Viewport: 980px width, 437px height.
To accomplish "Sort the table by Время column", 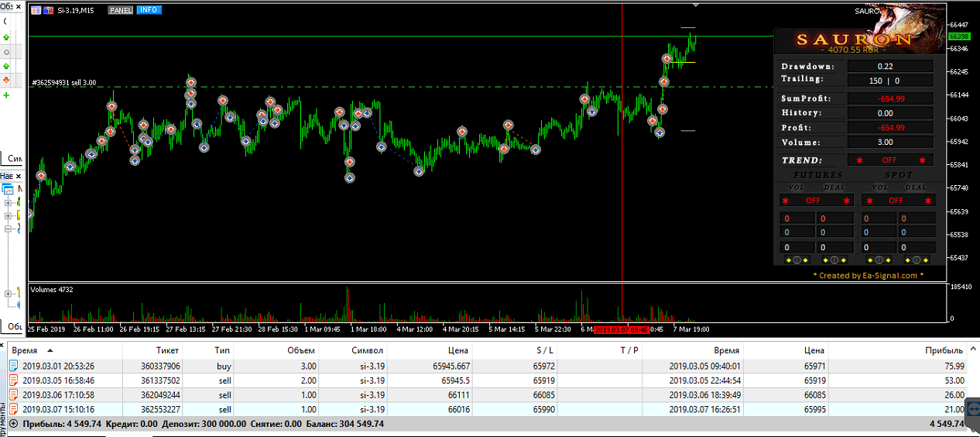I will pyautogui.click(x=35, y=350).
